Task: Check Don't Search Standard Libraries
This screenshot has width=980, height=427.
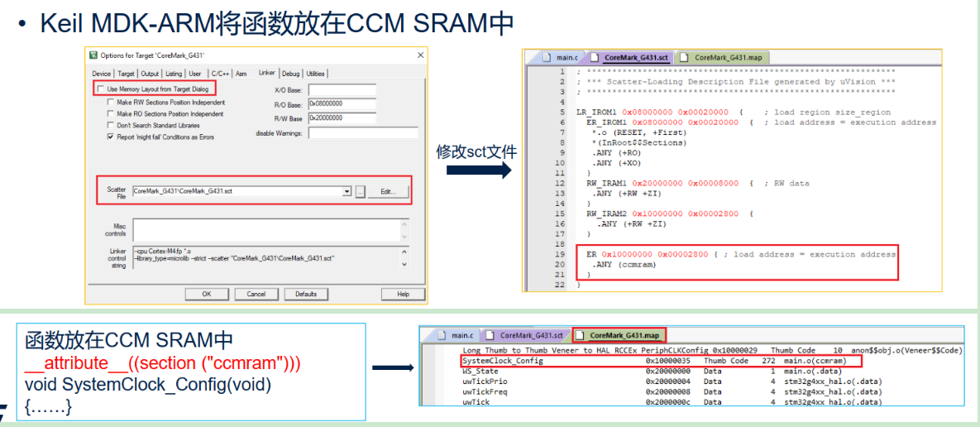Action: click(x=111, y=125)
